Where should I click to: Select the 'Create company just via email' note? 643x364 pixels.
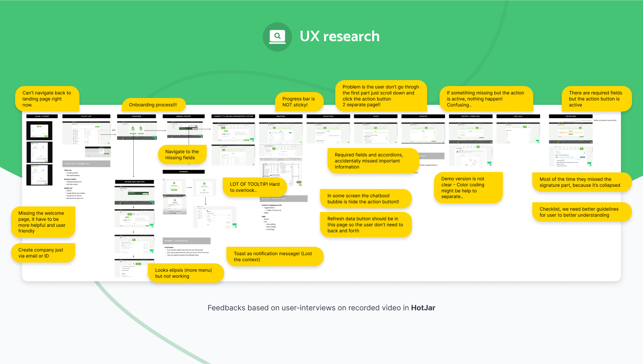coord(43,253)
